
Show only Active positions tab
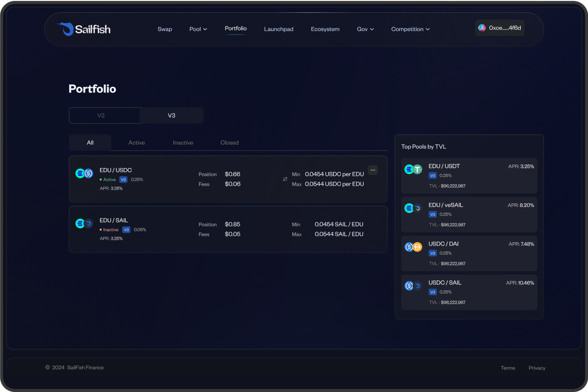point(137,143)
